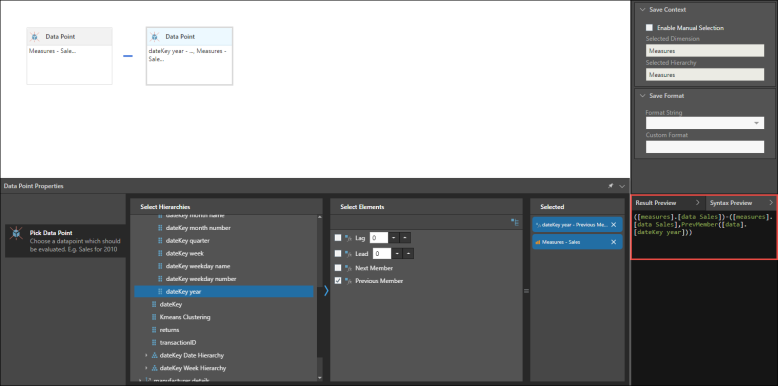Expand the Syntax Preview arrow
Image resolution: width=778 pixels, height=386 pixels.
(x=771, y=203)
